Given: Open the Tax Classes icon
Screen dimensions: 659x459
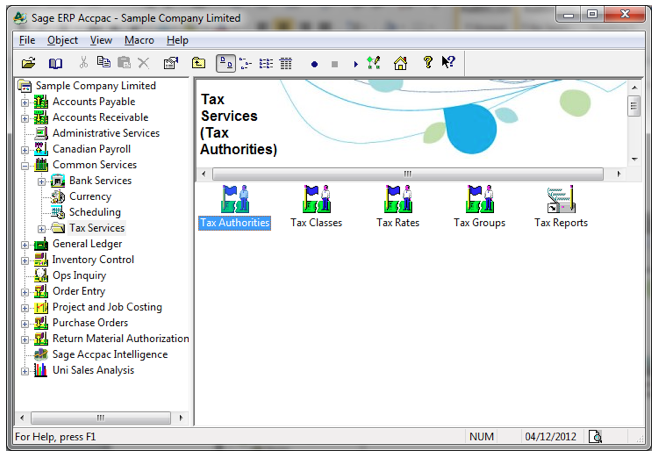Looking at the screenshot, I should [x=316, y=207].
